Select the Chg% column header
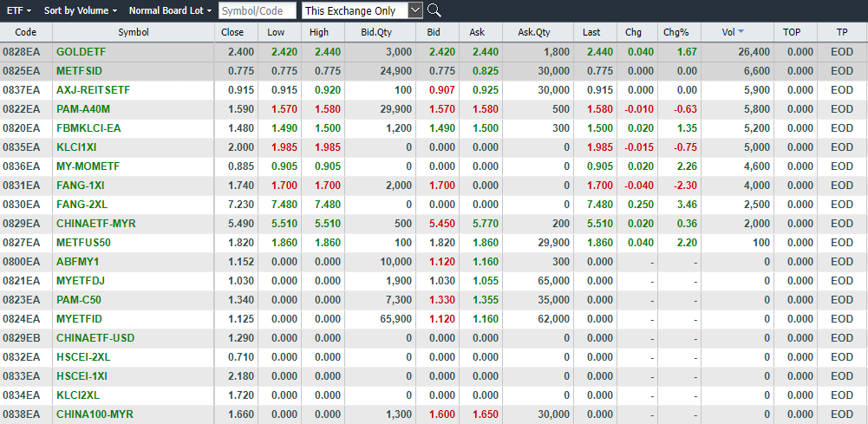The height and width of the screenshot is (424, 868). tap(675, 32)
